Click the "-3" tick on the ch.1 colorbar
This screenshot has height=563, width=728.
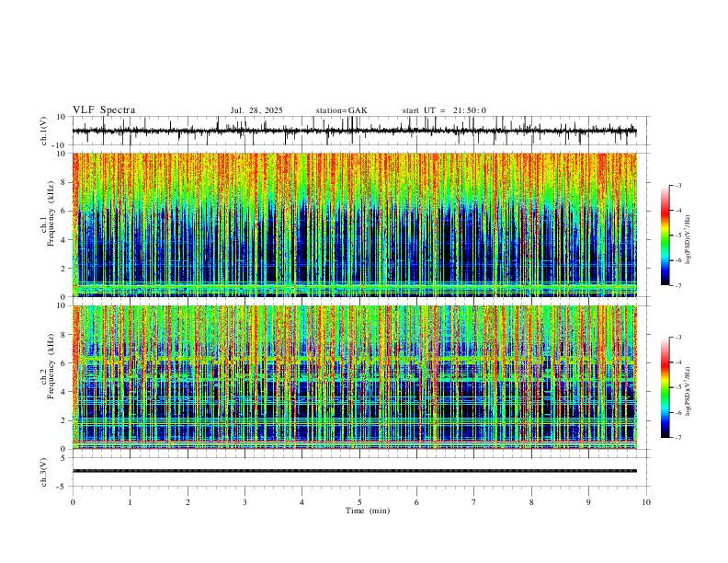click(677, 185)
